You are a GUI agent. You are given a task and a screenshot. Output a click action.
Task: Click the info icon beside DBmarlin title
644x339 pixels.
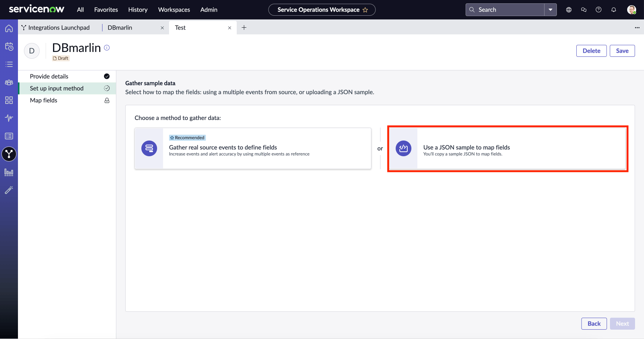click(x=107, y=47)
